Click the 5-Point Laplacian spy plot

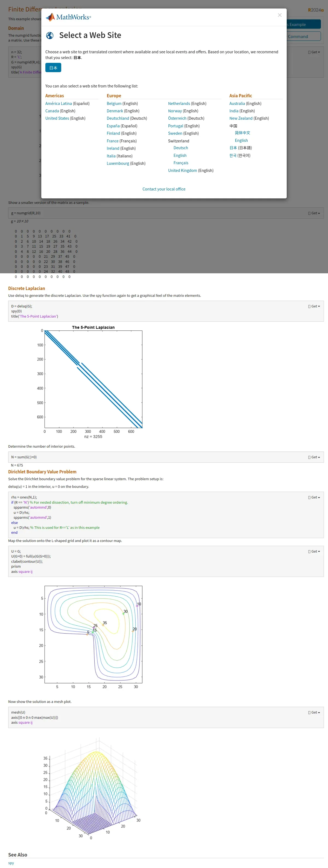pos(93,379)
